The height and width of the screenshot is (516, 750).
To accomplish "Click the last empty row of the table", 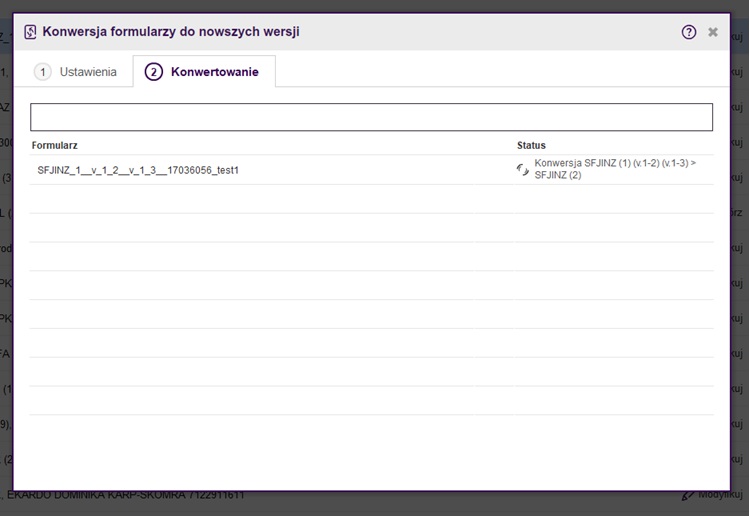I will click(x=371, y=401).
